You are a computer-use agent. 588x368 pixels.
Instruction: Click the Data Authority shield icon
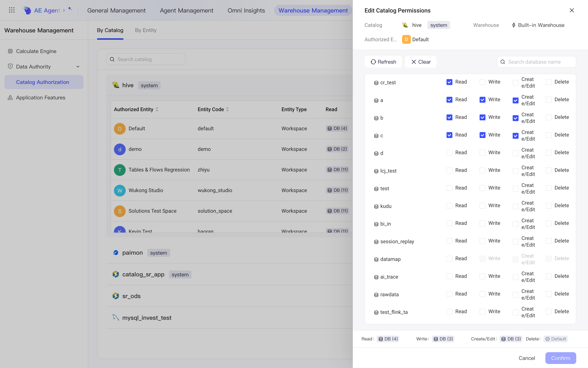tap(10, 66)
